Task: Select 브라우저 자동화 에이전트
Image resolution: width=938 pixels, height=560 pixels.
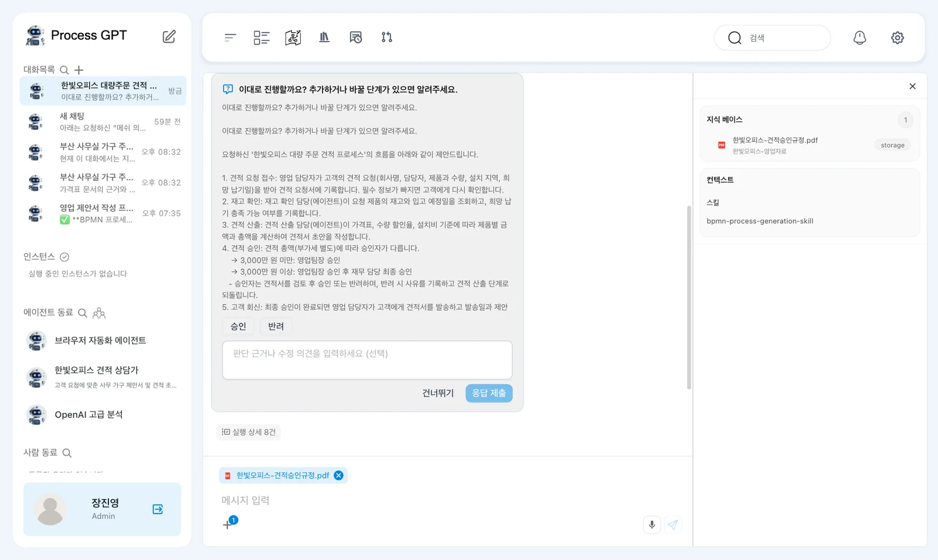Action: pos(100,340)
